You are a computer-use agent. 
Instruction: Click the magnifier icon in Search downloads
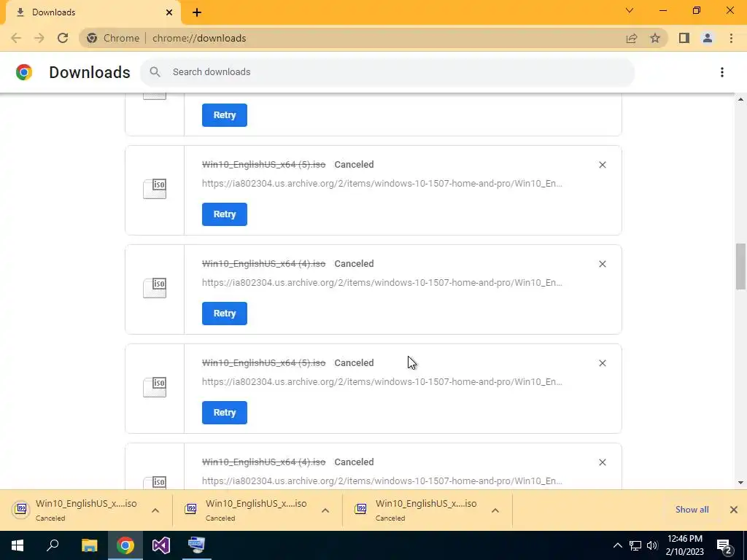155,72
